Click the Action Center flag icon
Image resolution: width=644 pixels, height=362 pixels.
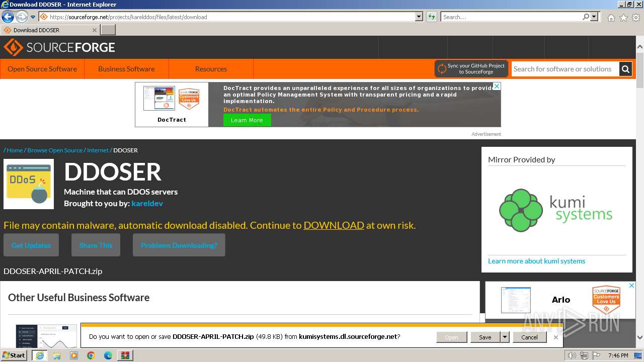pyautogui.click(x=596, y=355)
